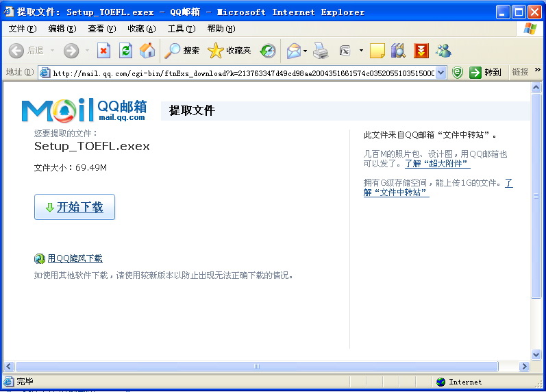Click the Mail envelope toolbar icon

pyautogui.click(x=293, y=51)
